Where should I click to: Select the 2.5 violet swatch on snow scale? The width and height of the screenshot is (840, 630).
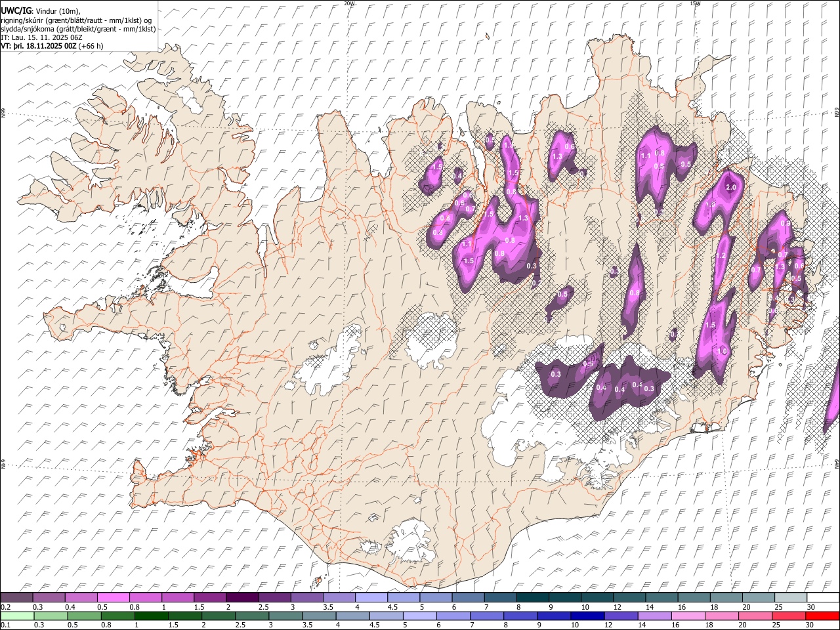coord(274,597)
